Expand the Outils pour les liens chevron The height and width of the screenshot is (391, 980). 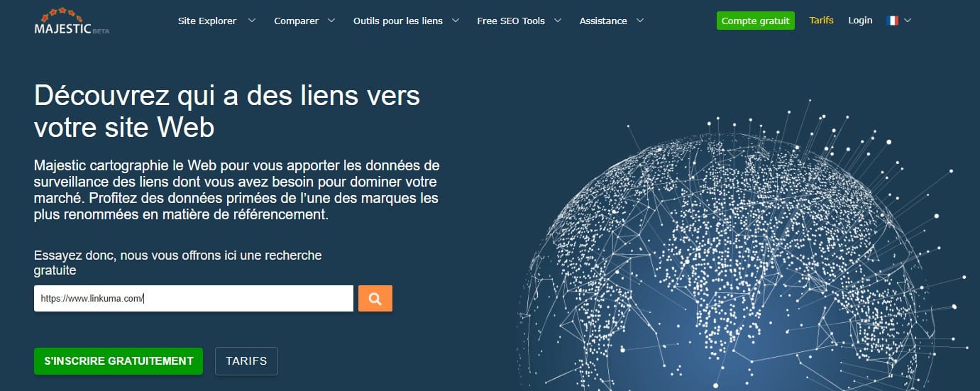point(455,21)
